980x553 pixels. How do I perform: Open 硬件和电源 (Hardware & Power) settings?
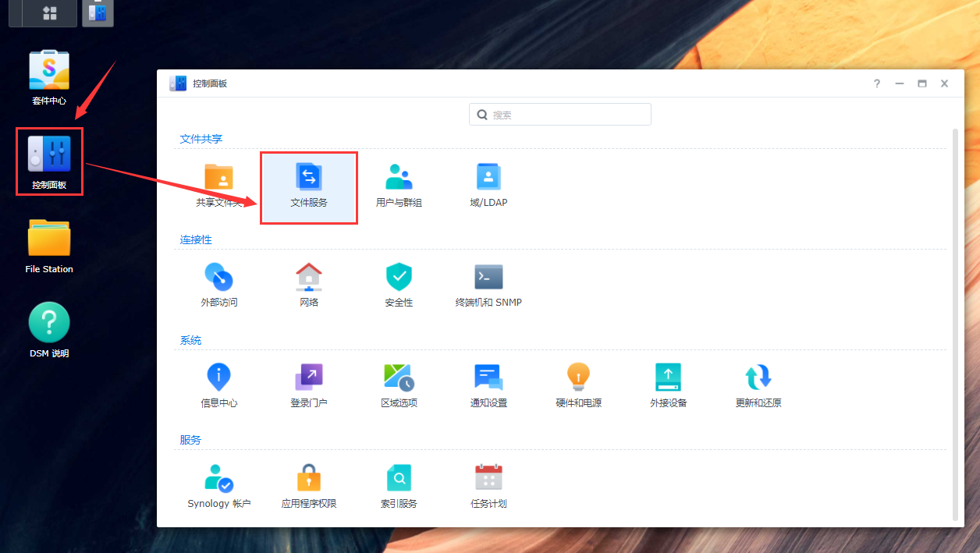pos(578,385)
